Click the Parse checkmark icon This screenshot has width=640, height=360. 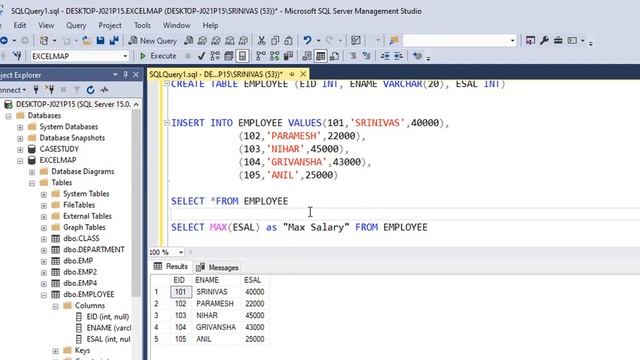pyautogui.click(x=201, y=56)
